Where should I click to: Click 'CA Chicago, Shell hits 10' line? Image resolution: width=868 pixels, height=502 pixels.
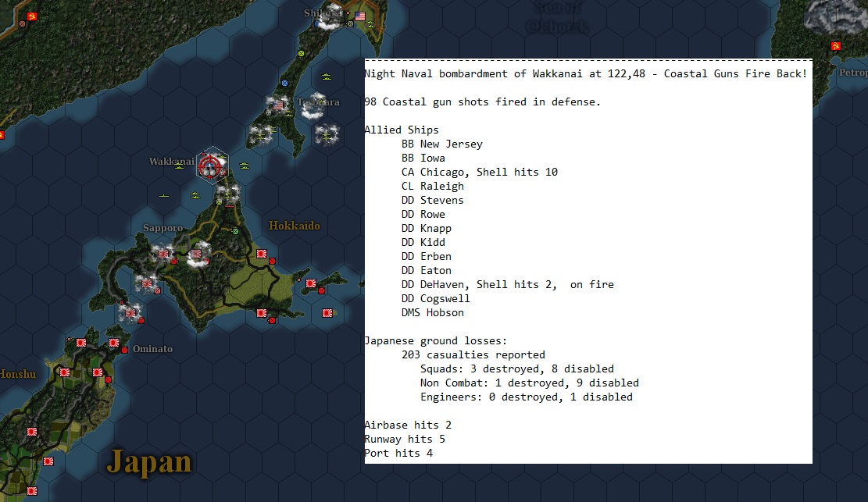point(480,172)
